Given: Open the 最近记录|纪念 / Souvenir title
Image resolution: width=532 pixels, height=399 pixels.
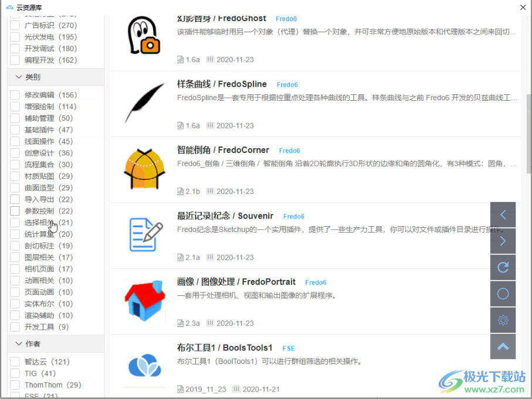Looking at the screenshot, I should (225, 216).
